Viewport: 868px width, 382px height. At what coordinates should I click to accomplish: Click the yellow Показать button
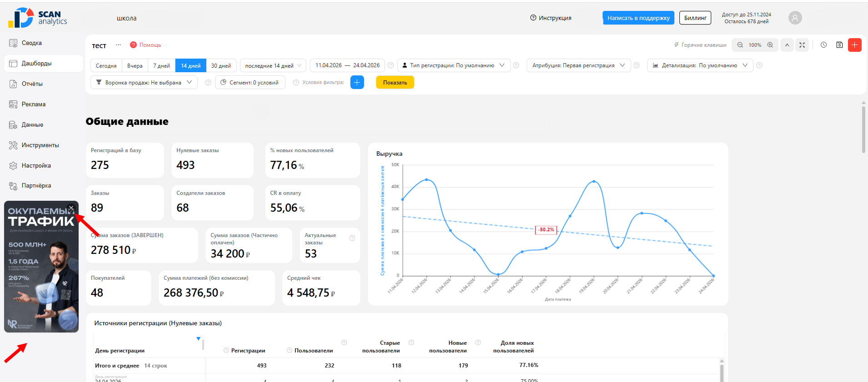(395, 82)
